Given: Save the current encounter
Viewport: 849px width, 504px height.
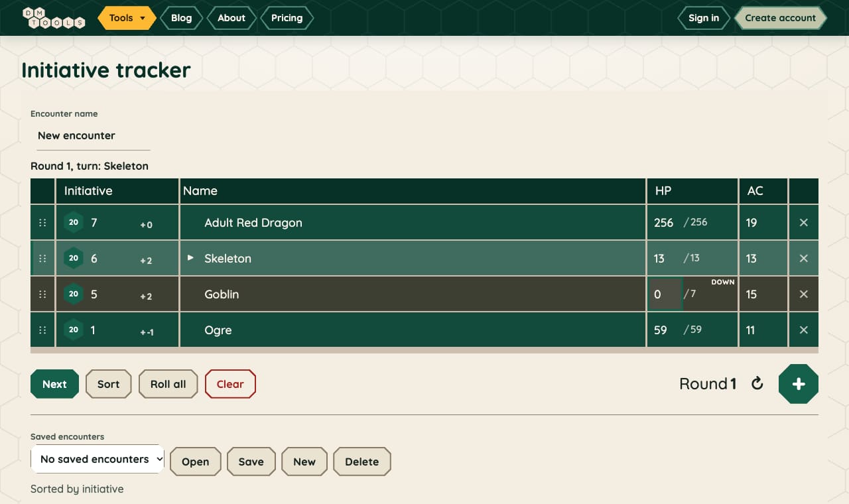Looking at the screenshot, I should click(x=251, y=462).
